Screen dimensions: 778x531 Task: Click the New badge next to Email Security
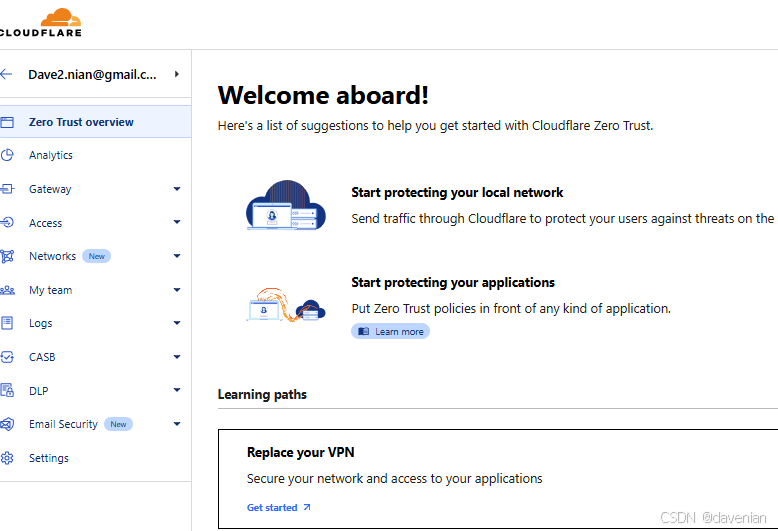pos(118,424)
